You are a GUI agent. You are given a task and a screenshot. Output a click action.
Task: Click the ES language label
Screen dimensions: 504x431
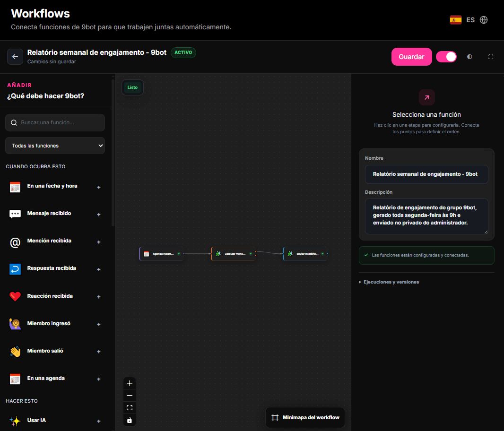click(470, 20)
